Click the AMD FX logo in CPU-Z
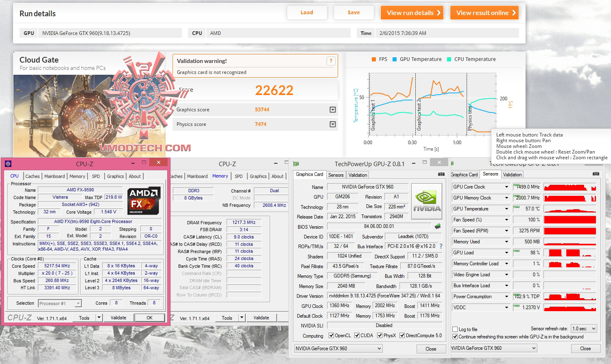The width and height of the screenshot is (611, 364). pos(144,200)
